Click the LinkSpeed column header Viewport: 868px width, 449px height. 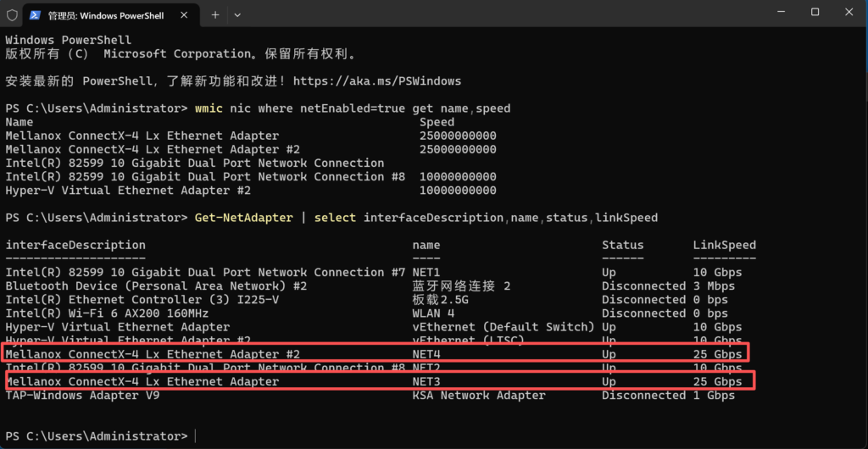724,245
